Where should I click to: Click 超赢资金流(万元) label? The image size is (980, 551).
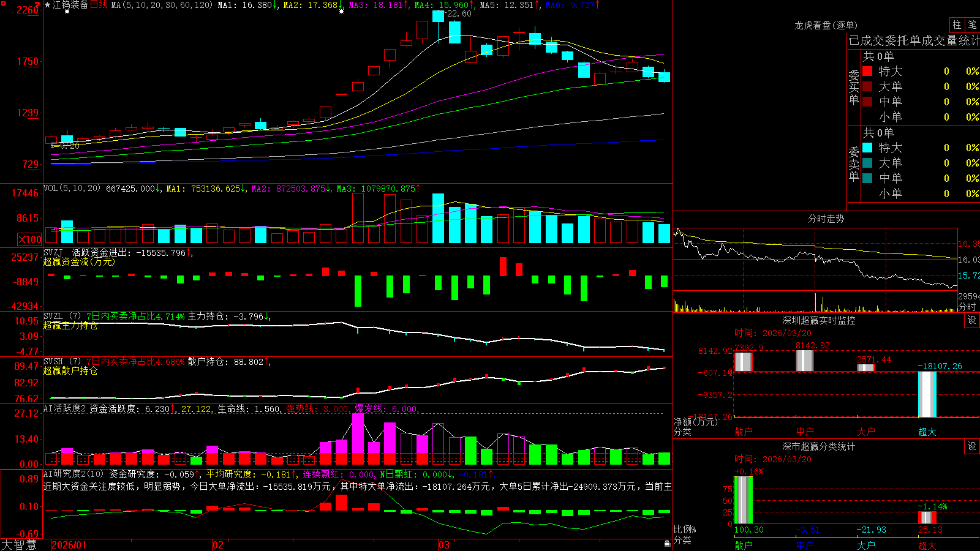(79, 261)
